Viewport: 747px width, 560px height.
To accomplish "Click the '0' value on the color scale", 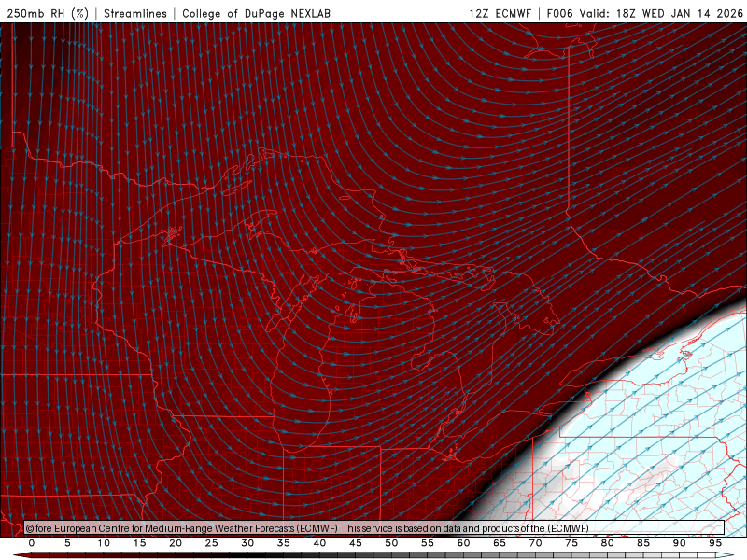I will pos(32,543).
